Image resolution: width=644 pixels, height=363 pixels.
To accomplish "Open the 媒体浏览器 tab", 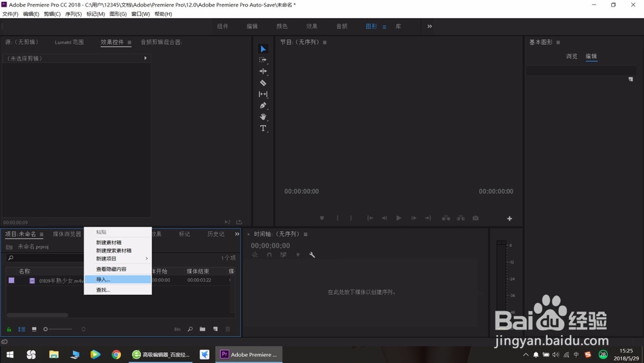I will 67,234.
